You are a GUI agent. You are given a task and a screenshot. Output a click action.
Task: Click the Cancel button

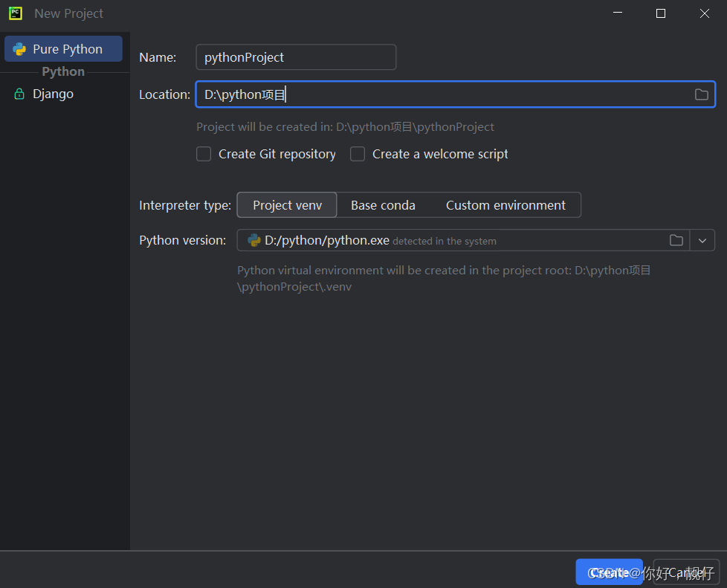click(x=685, y=572)
